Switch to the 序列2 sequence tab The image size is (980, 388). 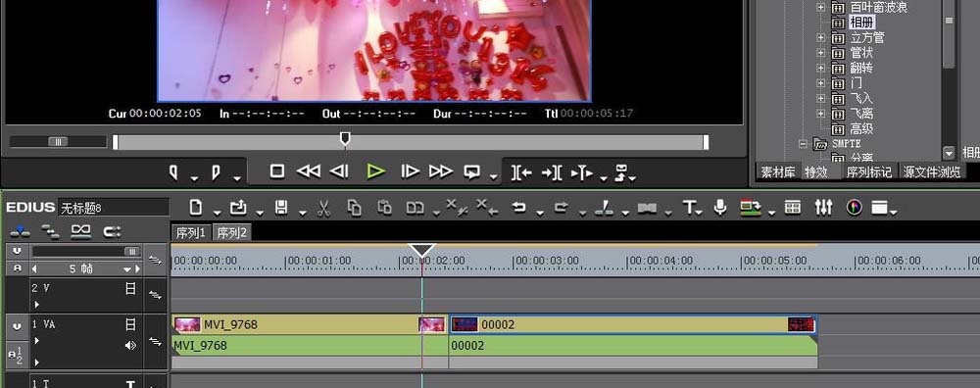pyautogui.click(x=232, y=233)
